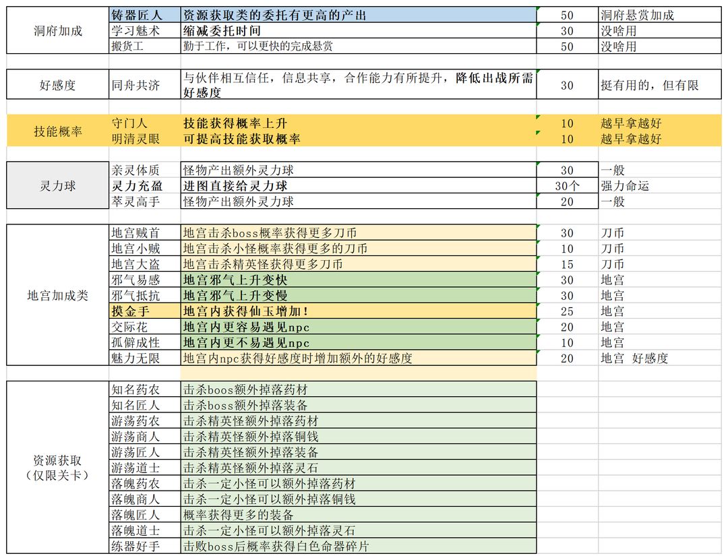Click the 地宫贼首 row name
Image resolution: width=728 pixels, height=560 pixels.
click(x=145, y=232)
